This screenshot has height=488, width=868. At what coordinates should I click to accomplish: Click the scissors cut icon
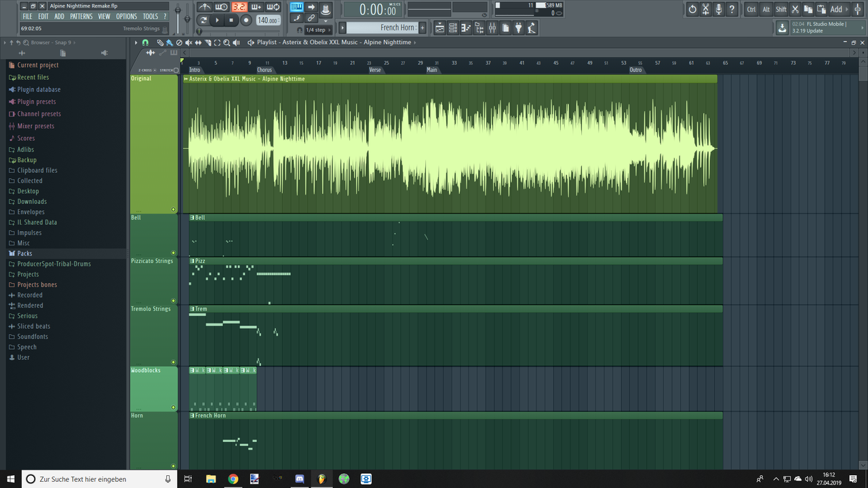pyautogui.click(x=795, y=9)
